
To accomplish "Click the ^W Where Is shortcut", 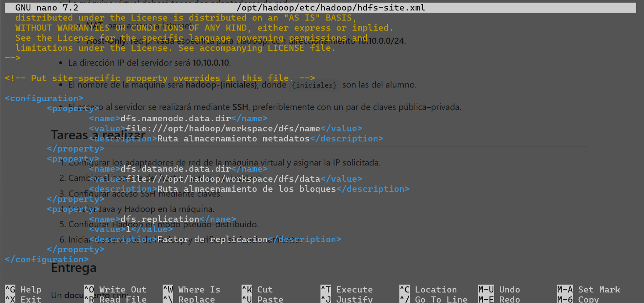I will (192, 289).
